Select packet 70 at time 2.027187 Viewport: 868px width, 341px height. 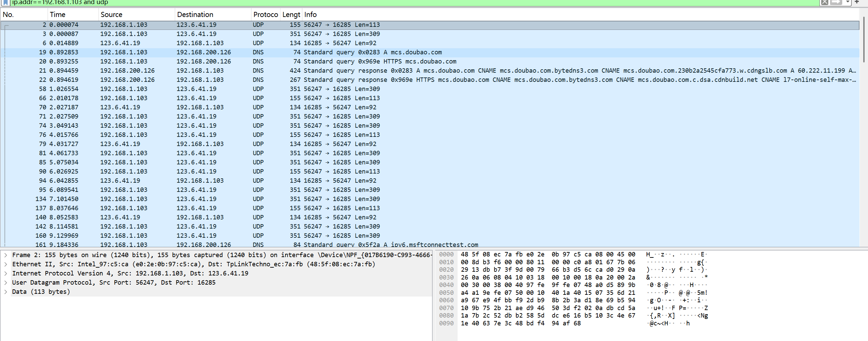430,107
